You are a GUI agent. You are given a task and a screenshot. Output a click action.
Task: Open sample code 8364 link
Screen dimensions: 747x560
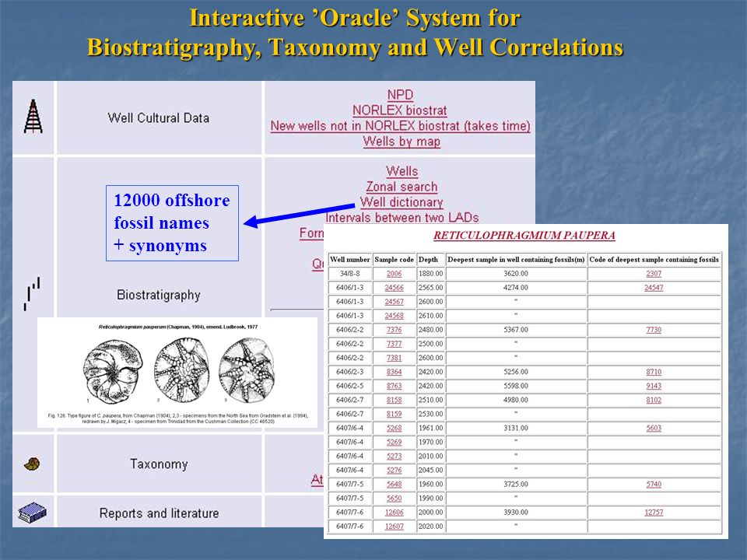(x=394, y=372)
